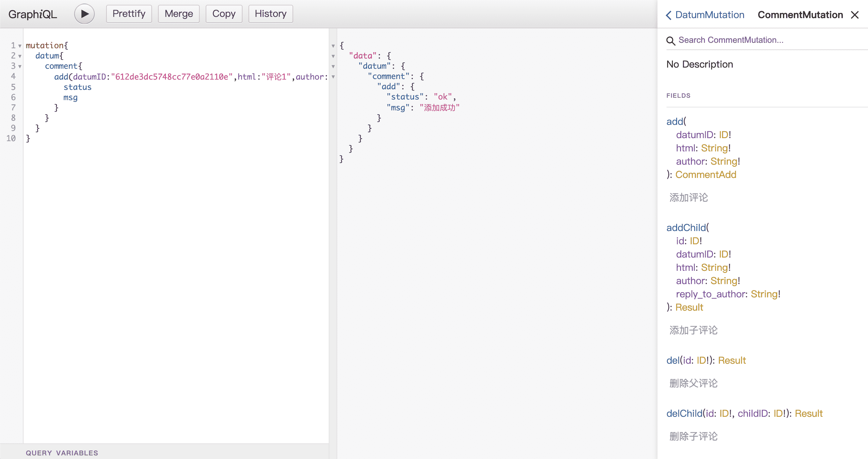The image size is (868, 459).
Task: Open the Result type of del field
Action: [x=732, y=361]
